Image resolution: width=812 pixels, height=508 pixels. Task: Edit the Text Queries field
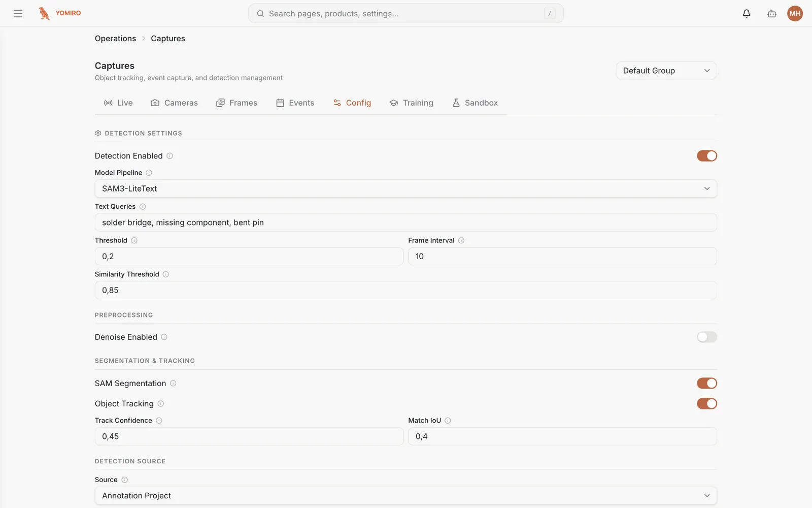[405, 223]
